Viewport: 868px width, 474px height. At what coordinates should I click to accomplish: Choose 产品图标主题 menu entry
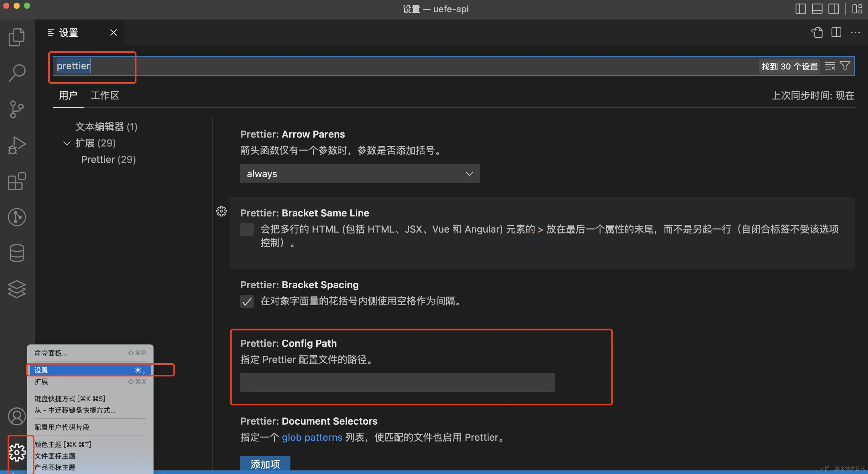(x=90, y=468)
